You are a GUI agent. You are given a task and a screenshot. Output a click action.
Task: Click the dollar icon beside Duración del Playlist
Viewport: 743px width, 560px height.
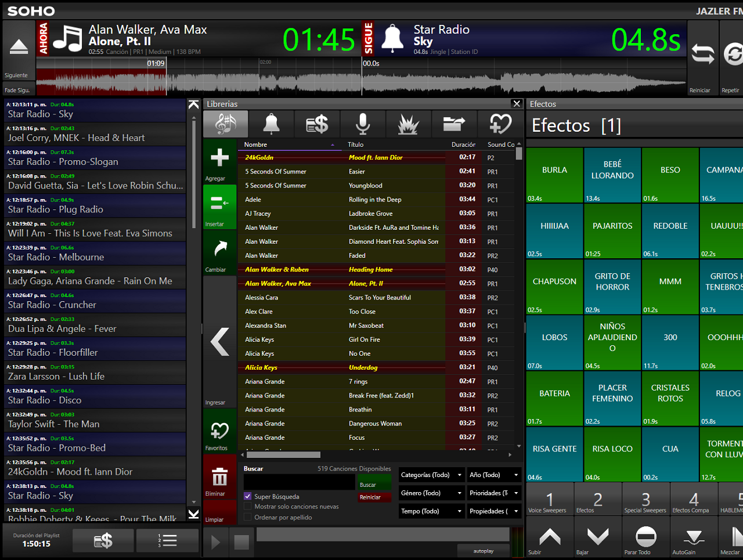pos(103,541)
